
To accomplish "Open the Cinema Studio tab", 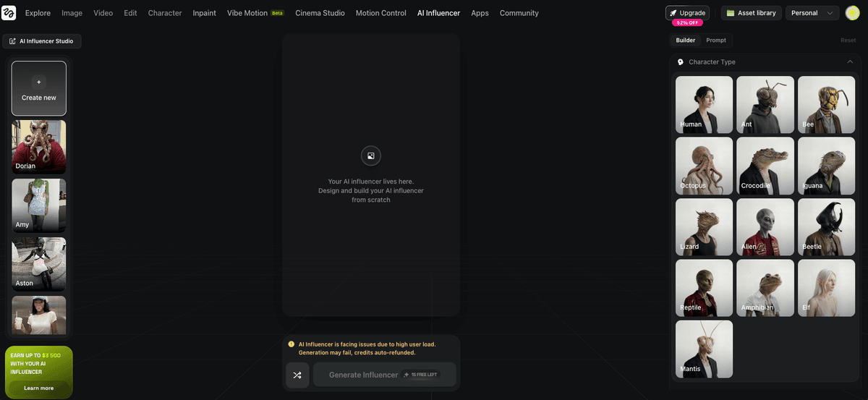I will click(x=320, y=13).
